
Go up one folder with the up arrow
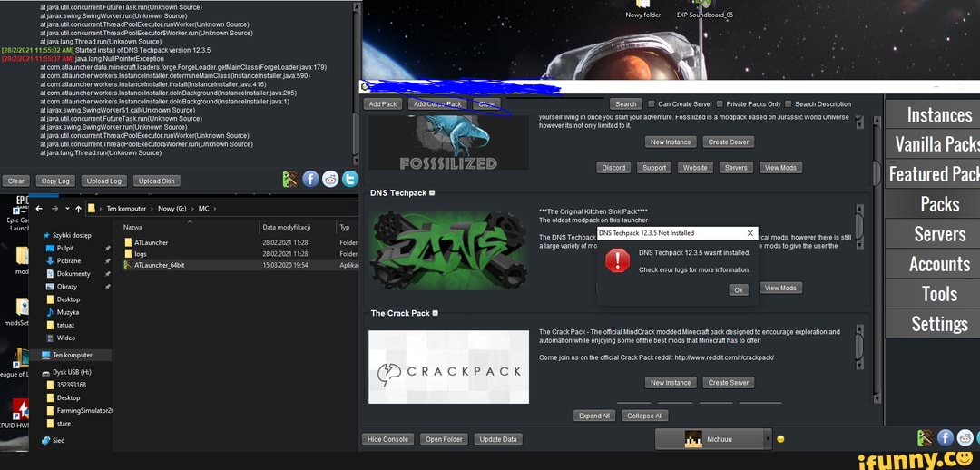(78, 209)
